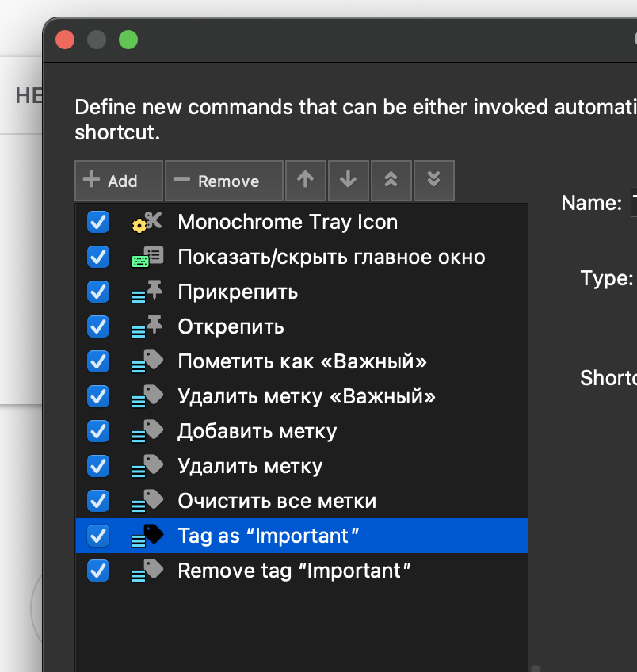Click the unpin icon next to Открепить
The image size is (637, 672).
145,326
